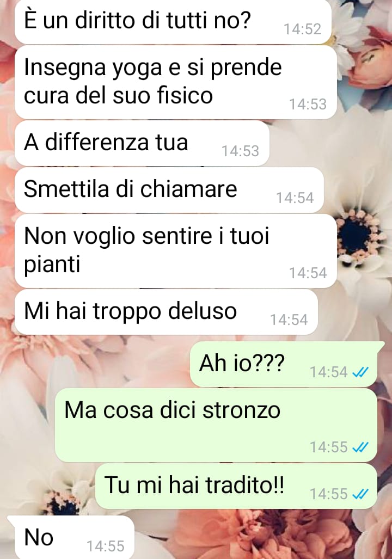
Task: Click the 14:53 timestamp under "cura del suo fisico"
Action: pyautogui.click(x=308, y=105)
